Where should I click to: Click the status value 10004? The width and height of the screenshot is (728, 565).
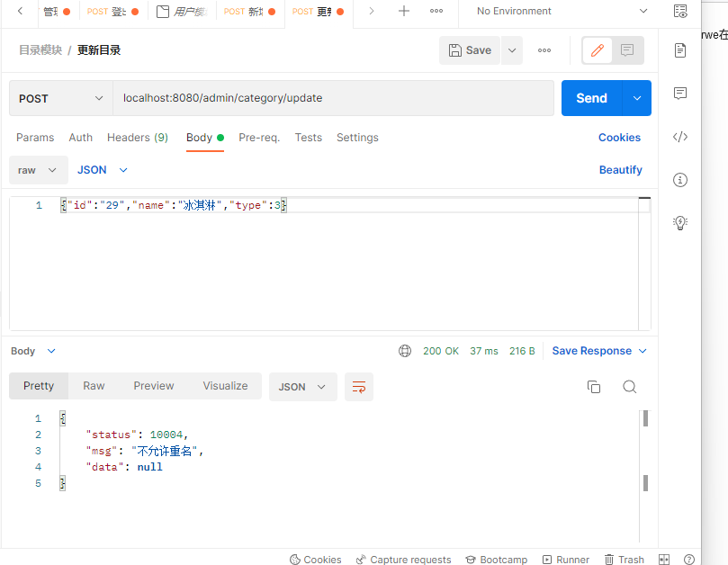[x=166, y=435]
